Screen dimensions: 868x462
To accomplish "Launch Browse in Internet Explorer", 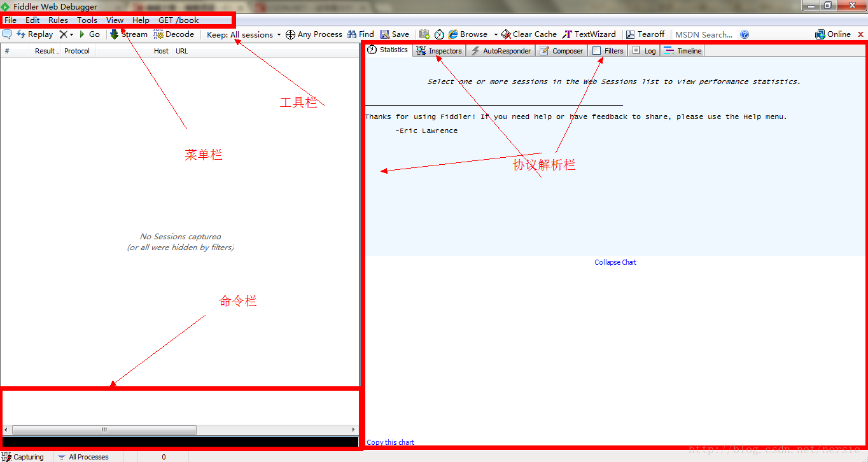I will [468, 34].
